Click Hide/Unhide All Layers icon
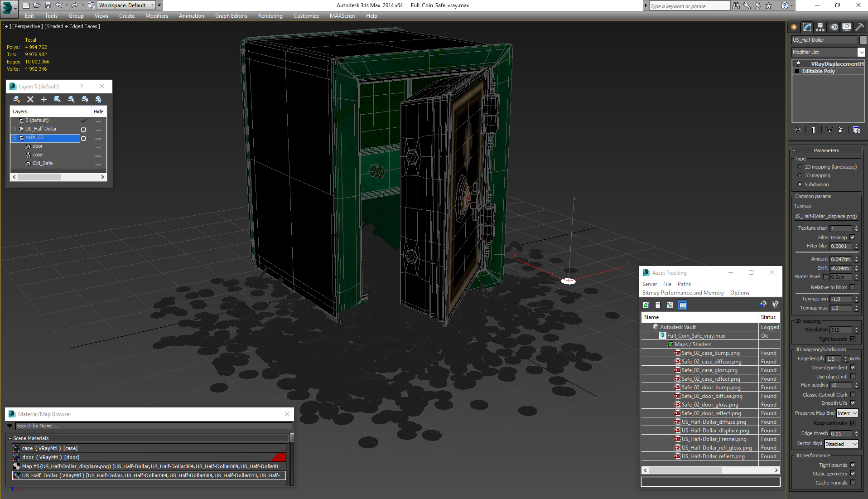868x499 pixels. (85, 99)
